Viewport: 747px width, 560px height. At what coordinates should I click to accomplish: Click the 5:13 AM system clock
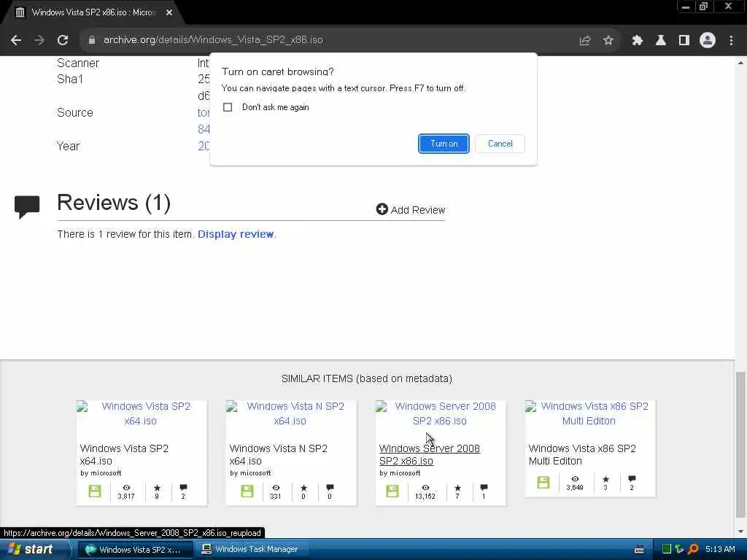720,549
